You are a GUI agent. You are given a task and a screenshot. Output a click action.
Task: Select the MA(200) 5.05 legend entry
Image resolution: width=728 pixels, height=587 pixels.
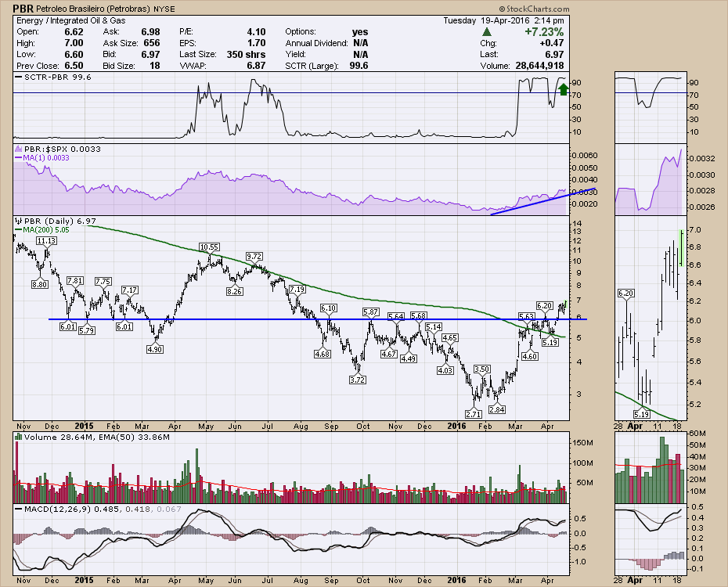(49, 231)
